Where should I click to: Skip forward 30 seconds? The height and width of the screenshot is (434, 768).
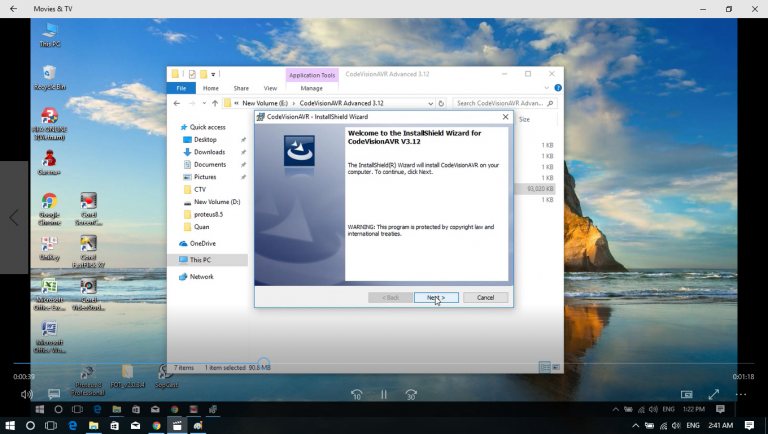point(411,394)
